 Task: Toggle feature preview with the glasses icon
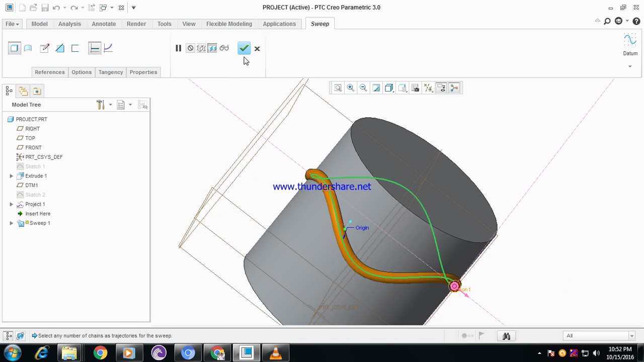click(x=224, y=48)
